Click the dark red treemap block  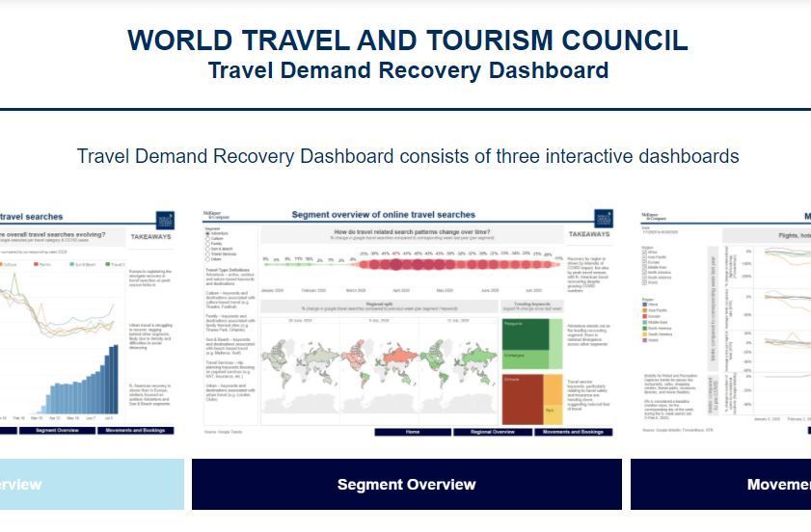[523, 400]
